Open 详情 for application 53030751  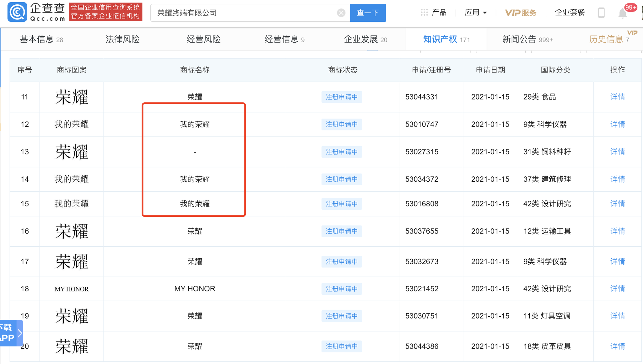617,316
